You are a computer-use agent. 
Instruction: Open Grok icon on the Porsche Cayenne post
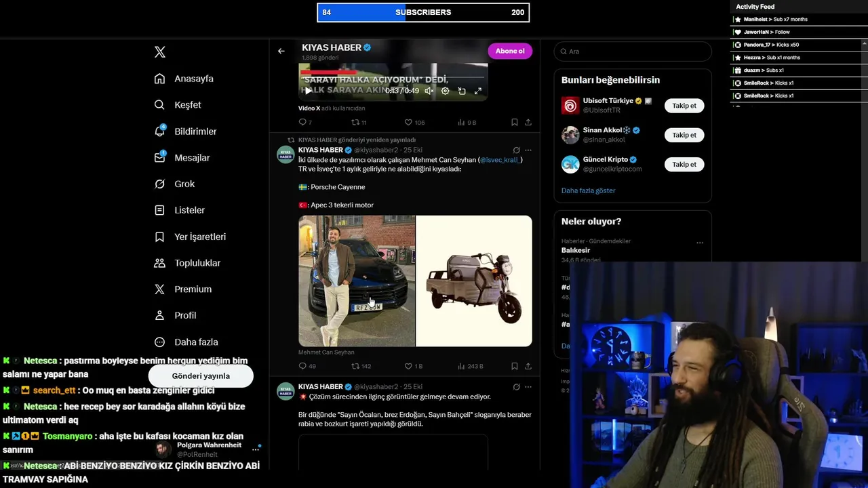tap(517, 150)
